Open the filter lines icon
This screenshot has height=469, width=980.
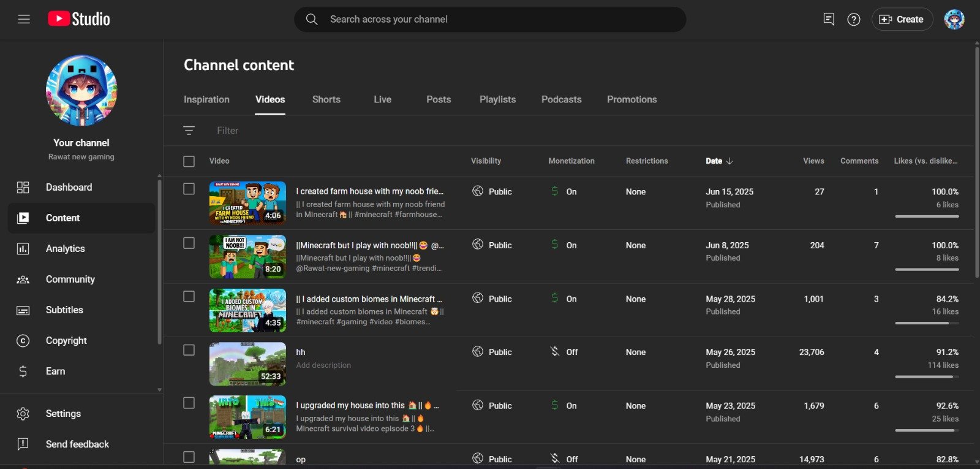click(x=189, y=131)
